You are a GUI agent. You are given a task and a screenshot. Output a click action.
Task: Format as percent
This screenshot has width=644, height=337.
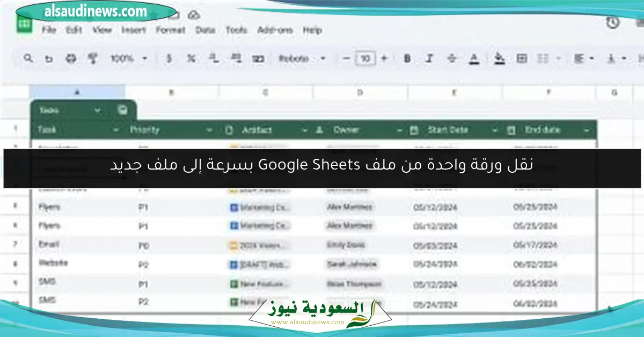coord(191,58)
